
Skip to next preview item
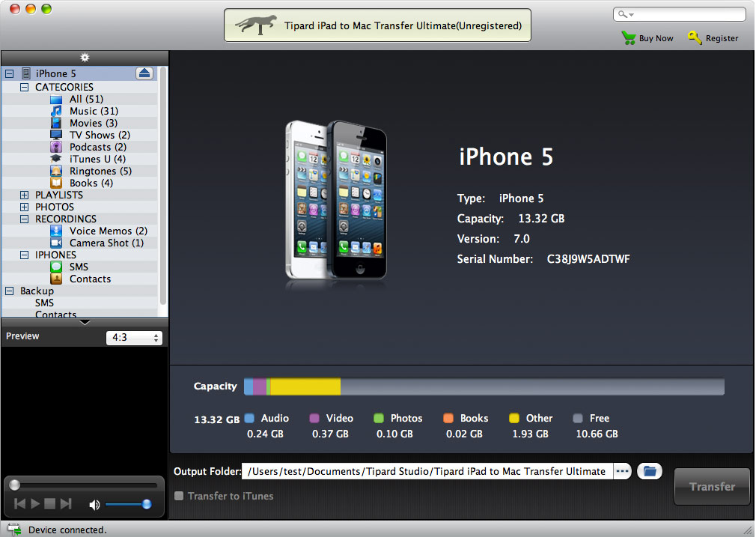coord(66,504)
